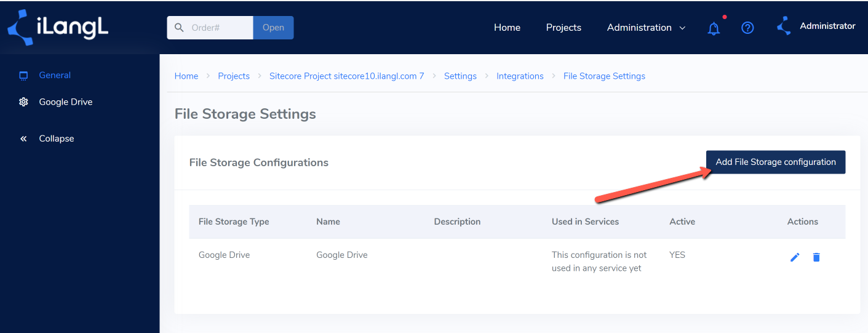The image size is (868, 333).
Task: Click Google Drive in File Storage Type column
Action: click(x=224, y=255)
